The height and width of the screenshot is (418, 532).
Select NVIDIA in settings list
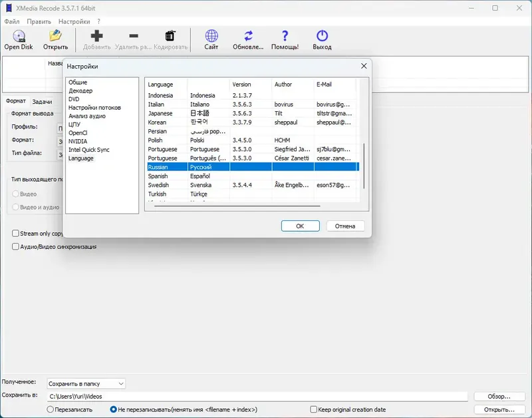tap(78, 141)
